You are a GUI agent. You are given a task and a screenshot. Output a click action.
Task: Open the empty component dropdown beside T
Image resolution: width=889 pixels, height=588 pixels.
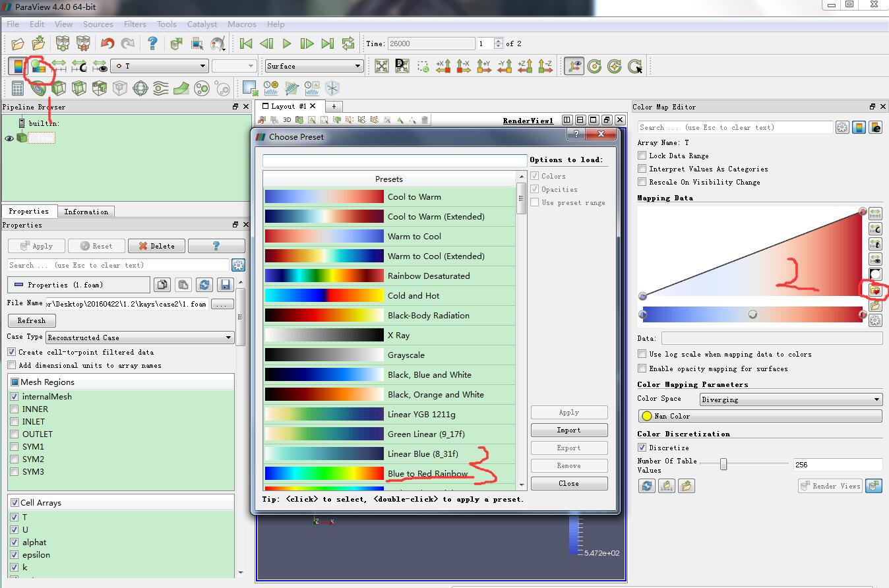pyautogui.click(x=233, y=66)
